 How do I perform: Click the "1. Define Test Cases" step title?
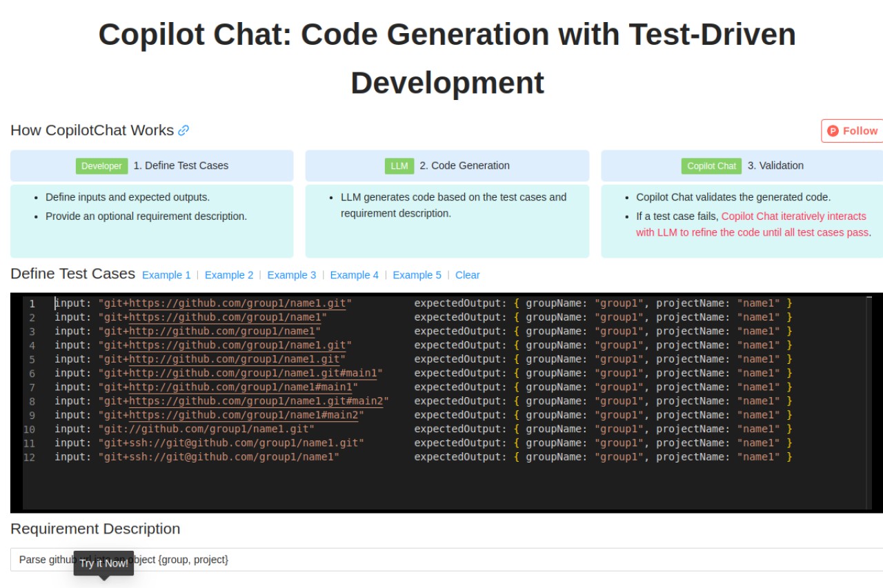point(181,165)
